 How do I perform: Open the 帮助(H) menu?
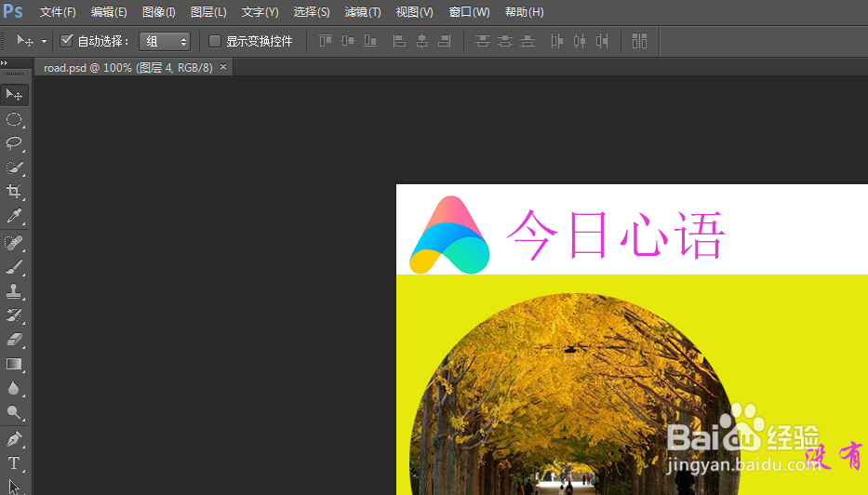(524, 11)
